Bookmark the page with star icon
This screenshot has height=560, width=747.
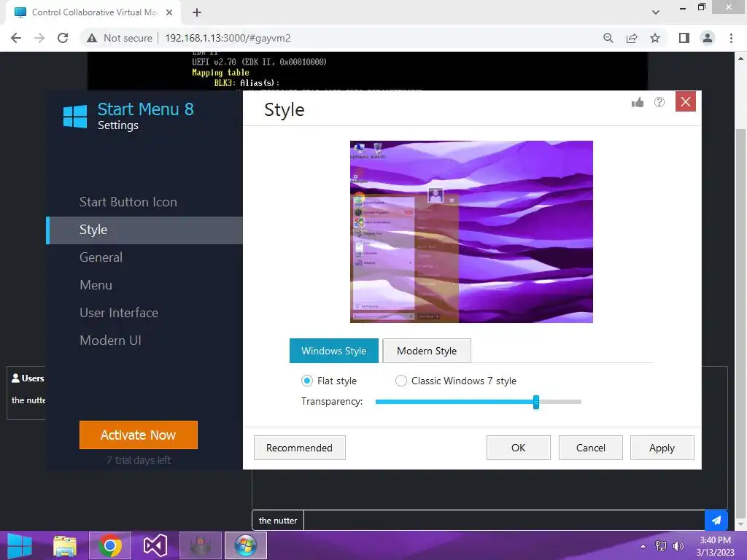(655, 38)
